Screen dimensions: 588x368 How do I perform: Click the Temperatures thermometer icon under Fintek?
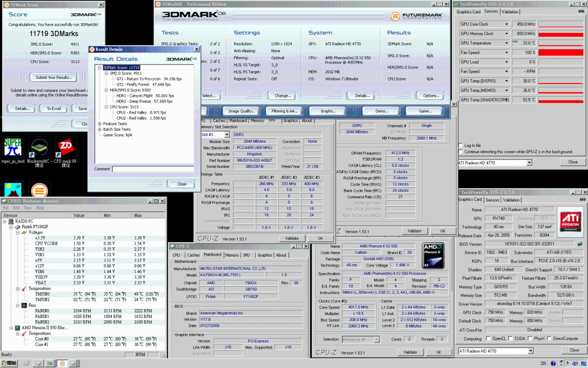click(24, 289)
